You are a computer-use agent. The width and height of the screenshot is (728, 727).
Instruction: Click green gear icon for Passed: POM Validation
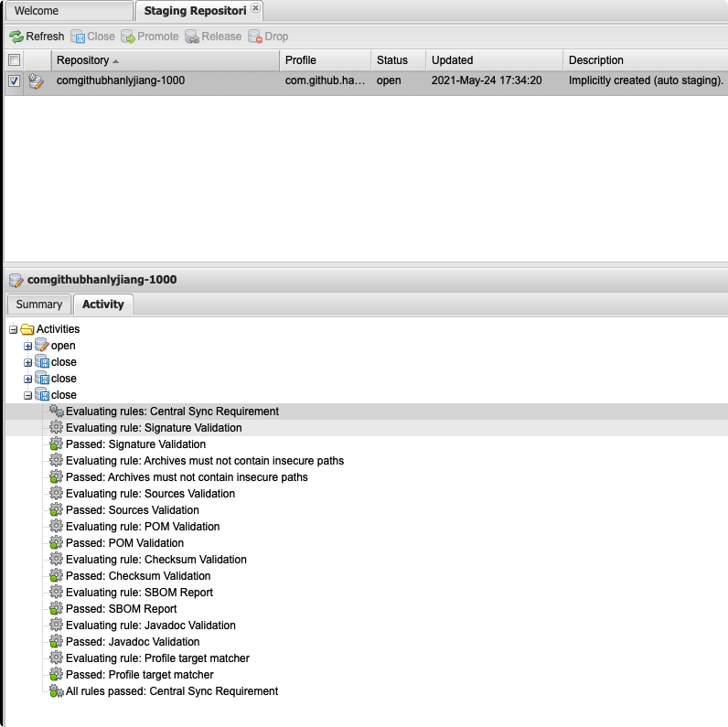(56, 542)
